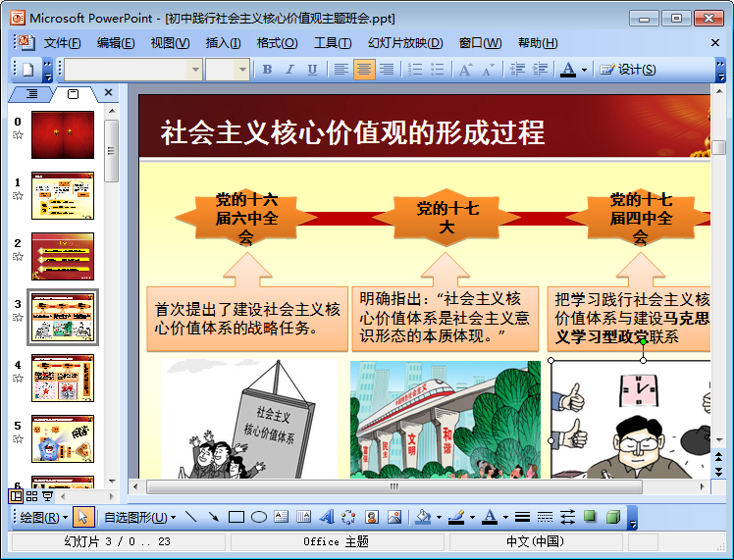Screen dimensions: 734x560
Task: Open fill color dropdown arrow
Action: coord(439,517)
